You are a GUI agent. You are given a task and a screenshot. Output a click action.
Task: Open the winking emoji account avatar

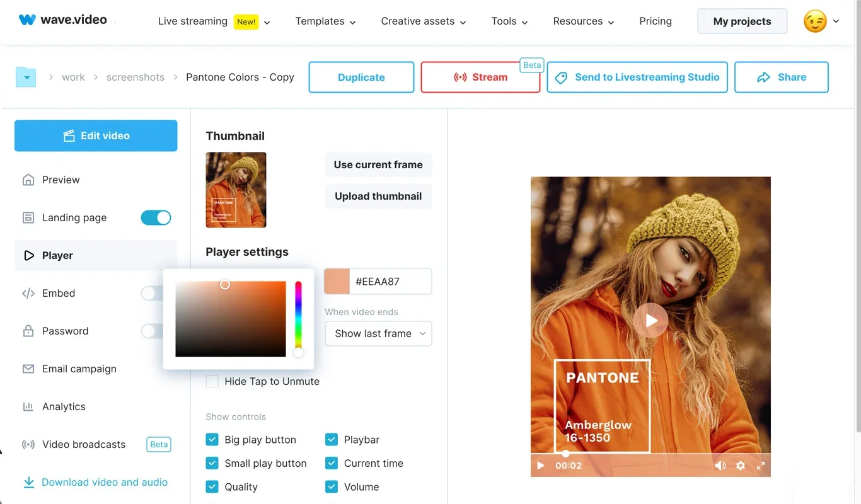tap(815, 21)
